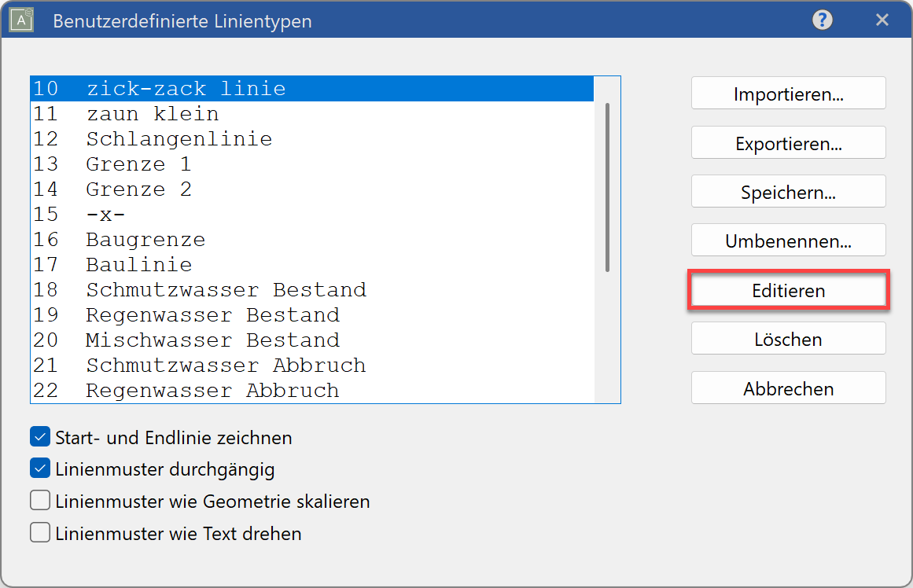The height and width of the screenshot is (588, 913).
Task: Click the highlighted Editieren button
Action: point(788,290)
